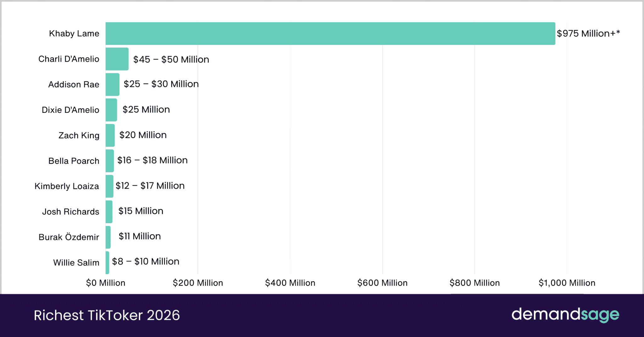Click the 'Willie Salim' name label
Screen dimensions: 644x337
[x=76, y=262]
